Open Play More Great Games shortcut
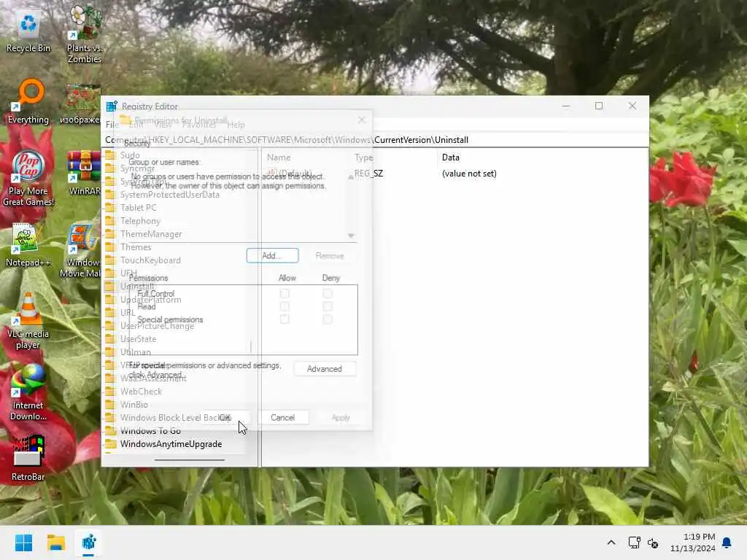747x560 pixels. coord(28,178)
